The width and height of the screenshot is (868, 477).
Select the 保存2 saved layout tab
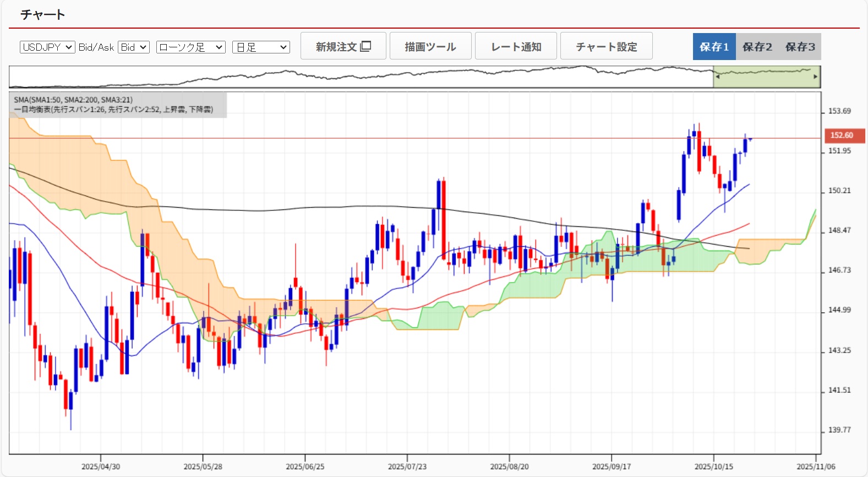(x=757, y=47)
